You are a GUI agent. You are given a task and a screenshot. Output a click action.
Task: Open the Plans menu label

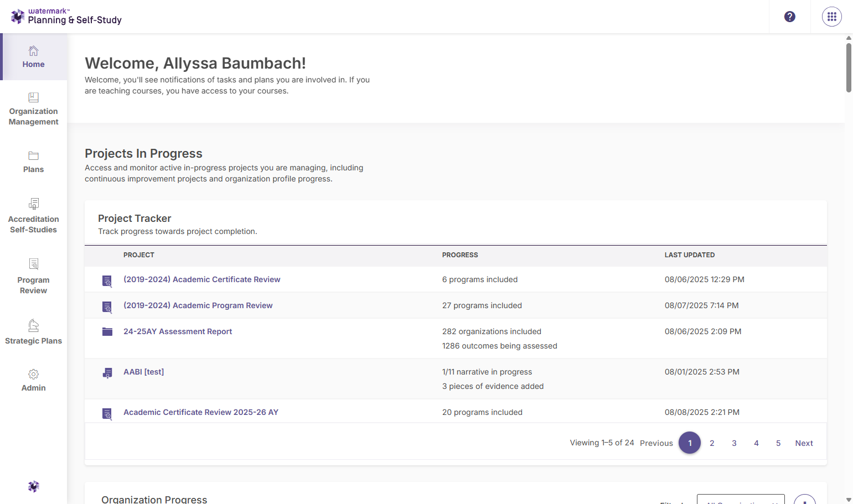coord(34,169)
